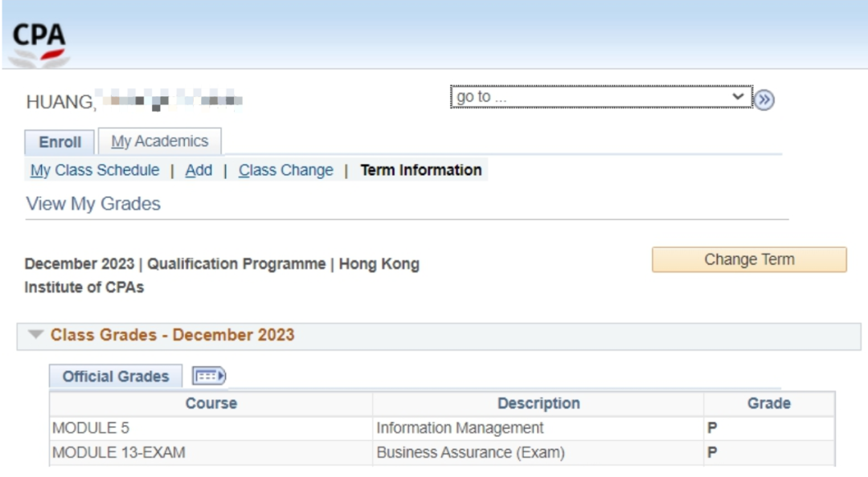The image size is (868, 477).
Task: Click the Change Term button
Action: click(749, 259)
